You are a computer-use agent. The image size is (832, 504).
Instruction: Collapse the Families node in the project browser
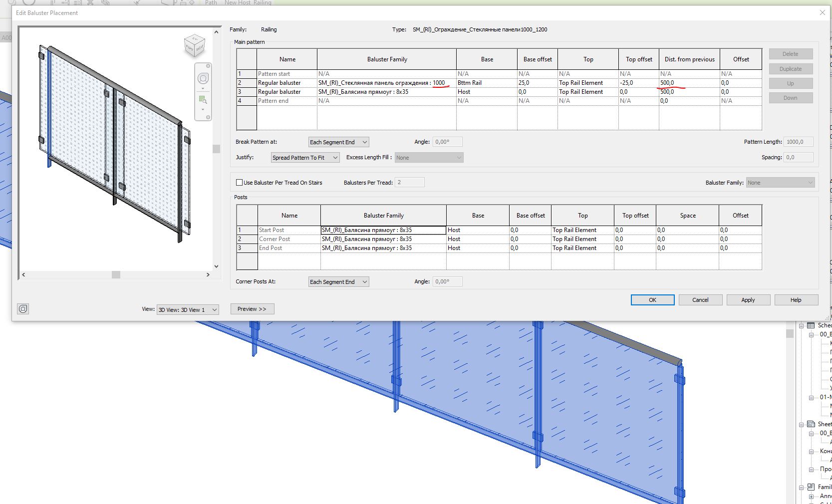pos(802,487)
